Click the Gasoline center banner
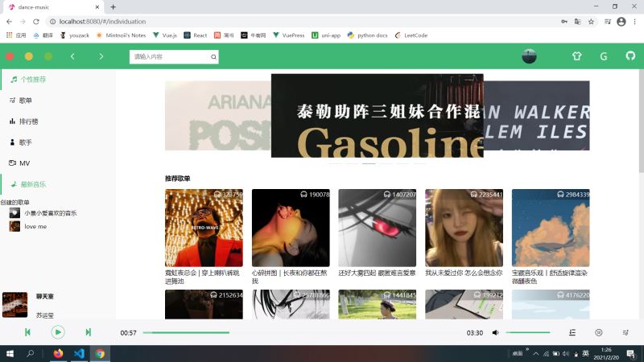This screenshot has height=362, width=644. 377,116
